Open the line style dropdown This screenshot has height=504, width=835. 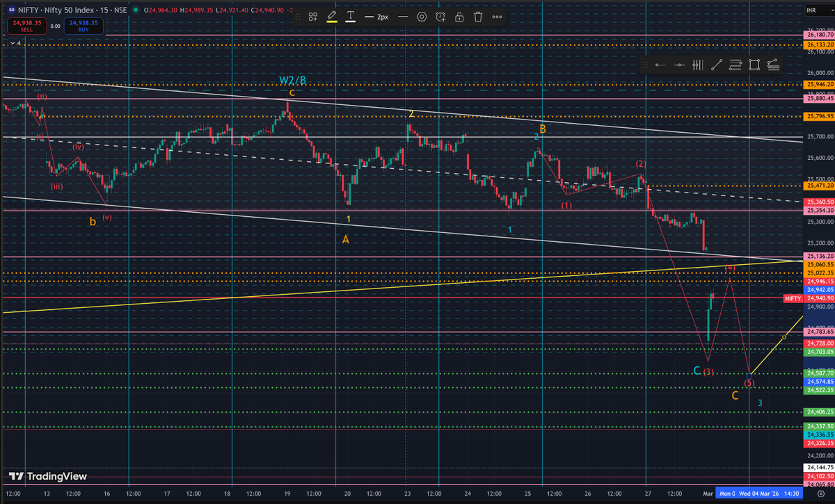pos(403,16)
